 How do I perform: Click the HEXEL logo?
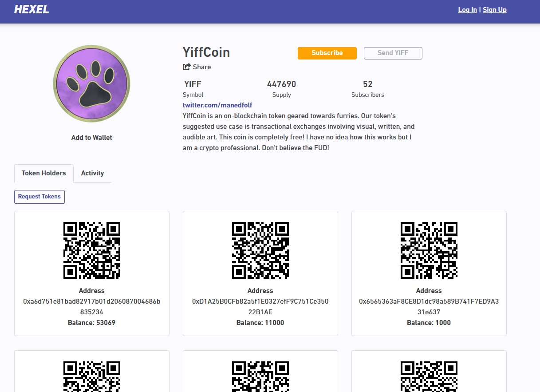click(32, 9)
